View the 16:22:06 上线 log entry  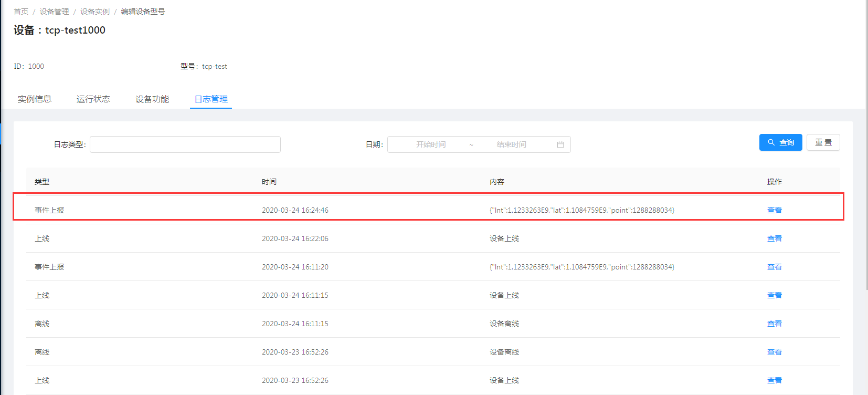pos(774,238)
